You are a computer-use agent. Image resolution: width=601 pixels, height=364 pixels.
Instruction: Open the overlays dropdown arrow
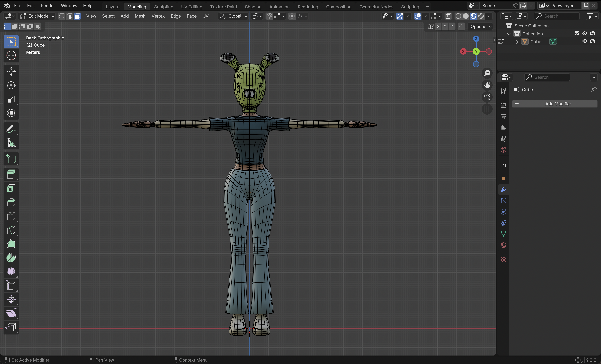[x=425, y=16]
